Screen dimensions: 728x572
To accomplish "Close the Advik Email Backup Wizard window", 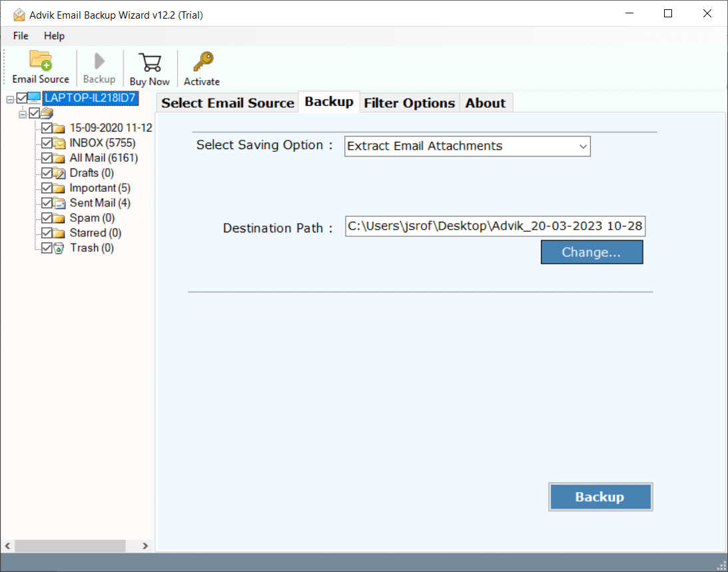I will [707, 13].
